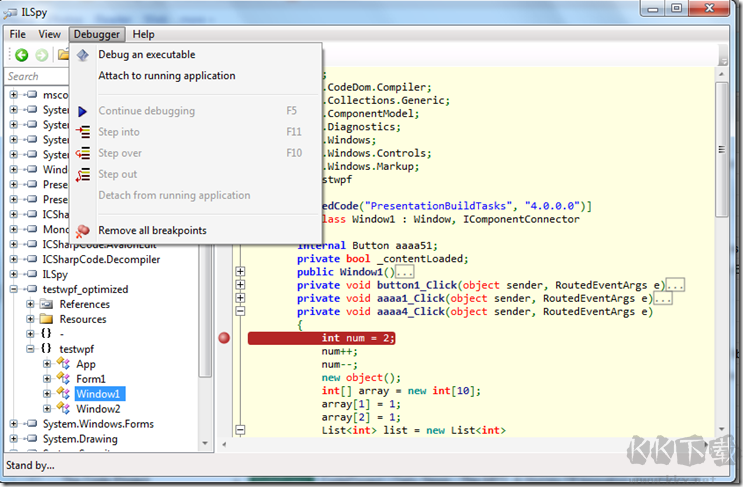The width and height of the screenshot is (743, 487).
Task: Click the red breakpoint marker in margin
Action: coord(224,338)
